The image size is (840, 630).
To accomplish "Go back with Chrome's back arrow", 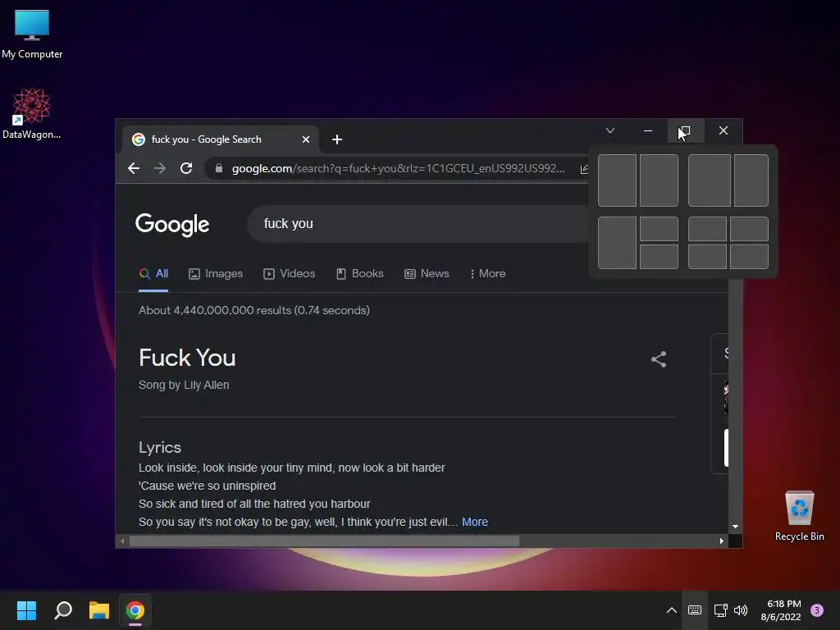I will pos(134,168).
